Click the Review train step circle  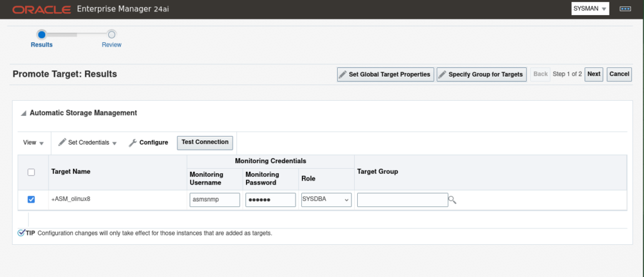tap(111, 34)
